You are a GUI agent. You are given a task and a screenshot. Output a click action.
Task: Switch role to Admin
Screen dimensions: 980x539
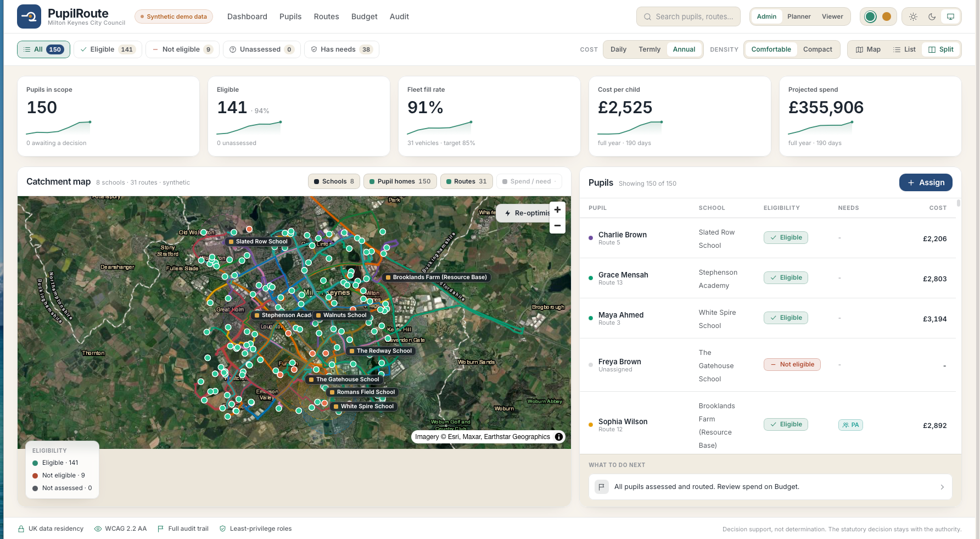pos(766,16)
